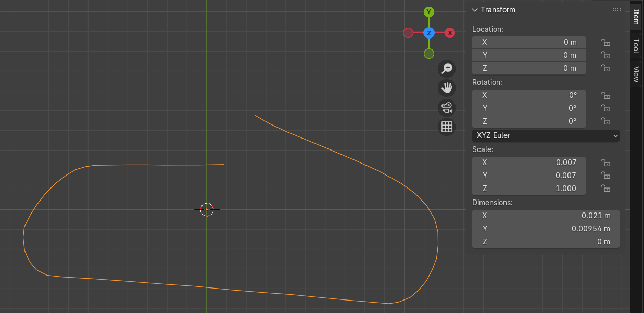Toggle camera view icon

point(447,107)
